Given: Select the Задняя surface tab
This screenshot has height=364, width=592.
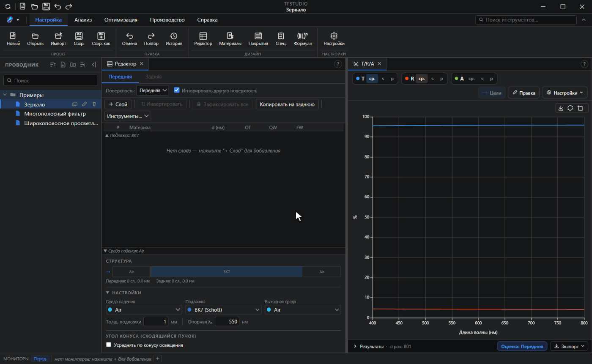Looking at the screenshot, I should click(x=153, y=77).
